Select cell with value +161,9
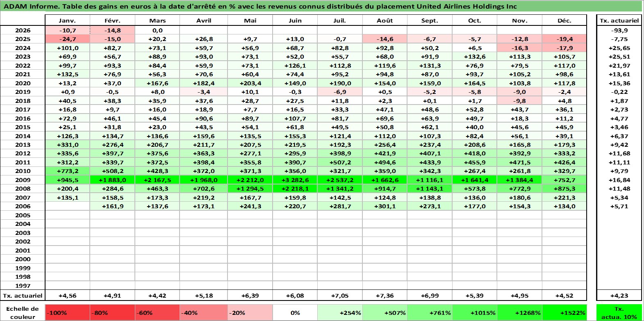This screenshot has width=644, height=321. point(112,206)
